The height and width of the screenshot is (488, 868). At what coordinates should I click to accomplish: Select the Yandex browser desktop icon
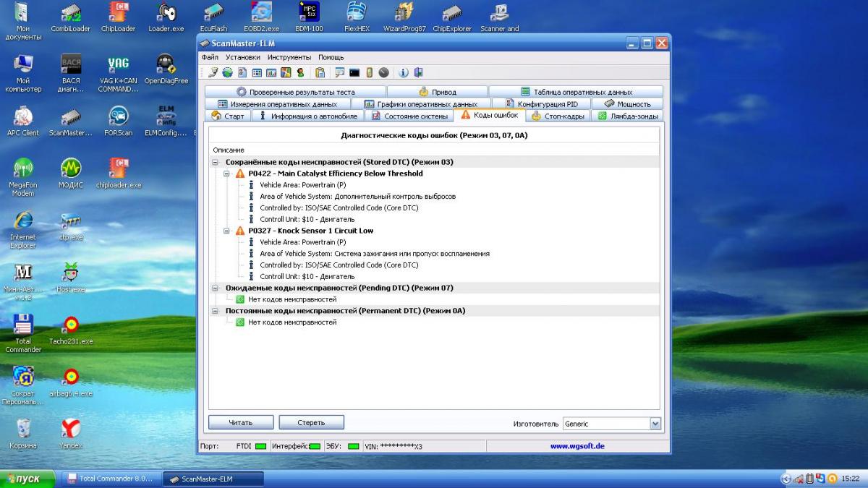coord(70,434)
